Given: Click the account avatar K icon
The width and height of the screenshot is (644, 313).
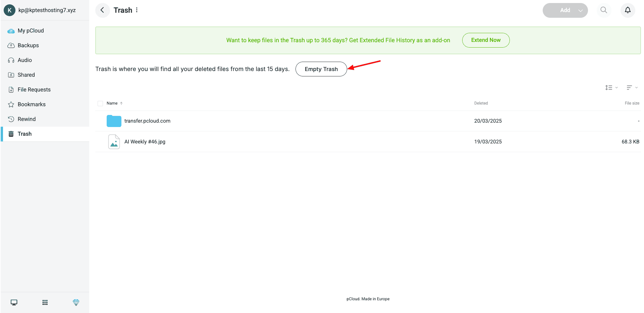Looking at the screenshot, I should coord(9,10).
